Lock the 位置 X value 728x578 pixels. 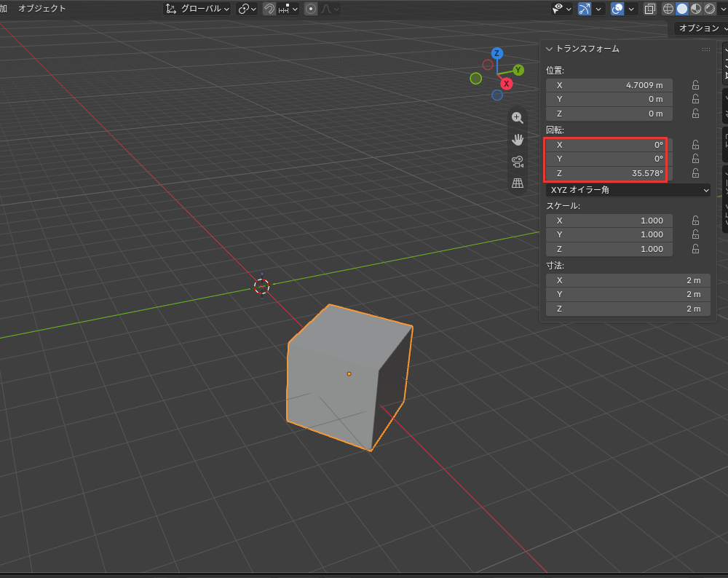pos(695,85)
